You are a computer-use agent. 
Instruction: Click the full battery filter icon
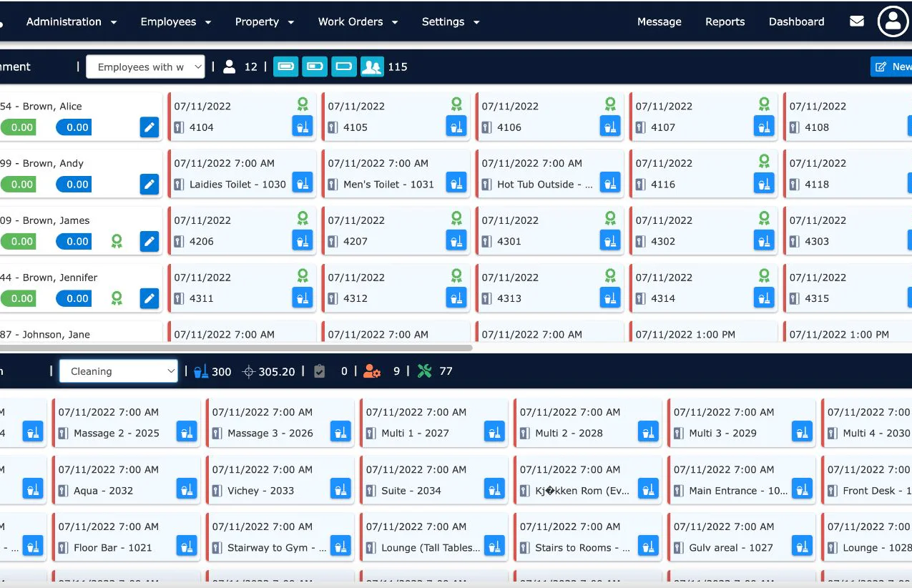(285, 67)
